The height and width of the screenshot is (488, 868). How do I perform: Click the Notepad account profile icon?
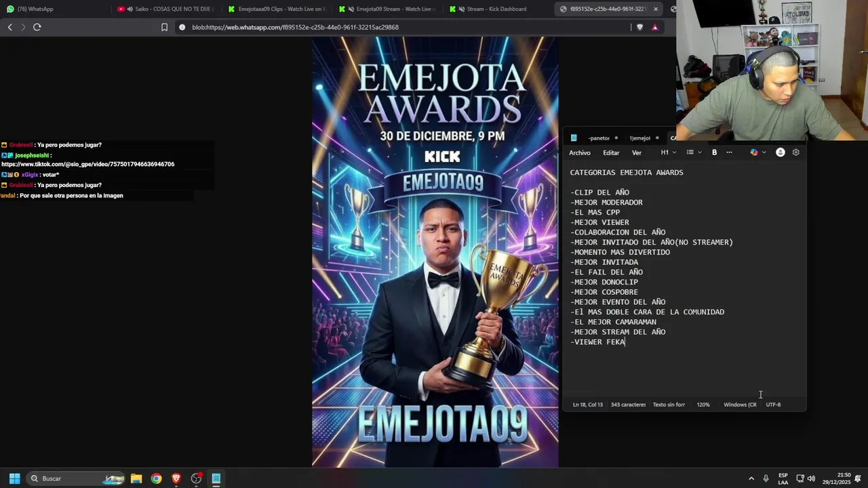pos(781,152)
